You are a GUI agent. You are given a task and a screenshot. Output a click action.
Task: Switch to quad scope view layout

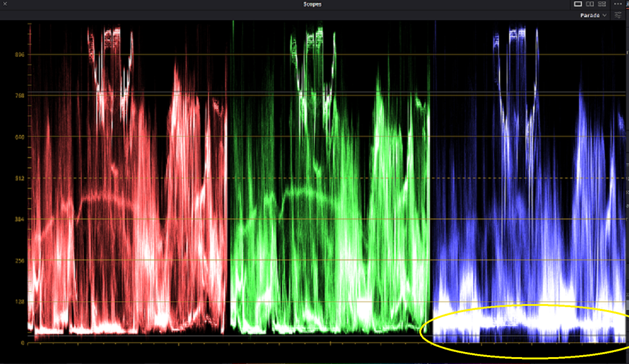(x=602, y=4)
